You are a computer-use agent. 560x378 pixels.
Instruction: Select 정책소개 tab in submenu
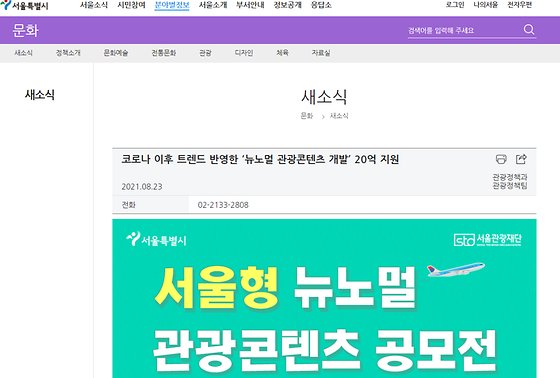click(68, 53)
